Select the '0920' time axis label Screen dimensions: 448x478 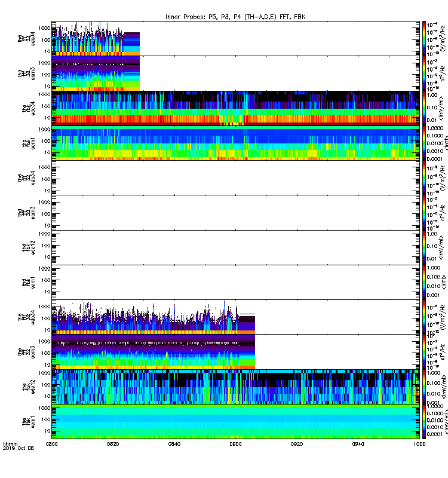(297, 444)
